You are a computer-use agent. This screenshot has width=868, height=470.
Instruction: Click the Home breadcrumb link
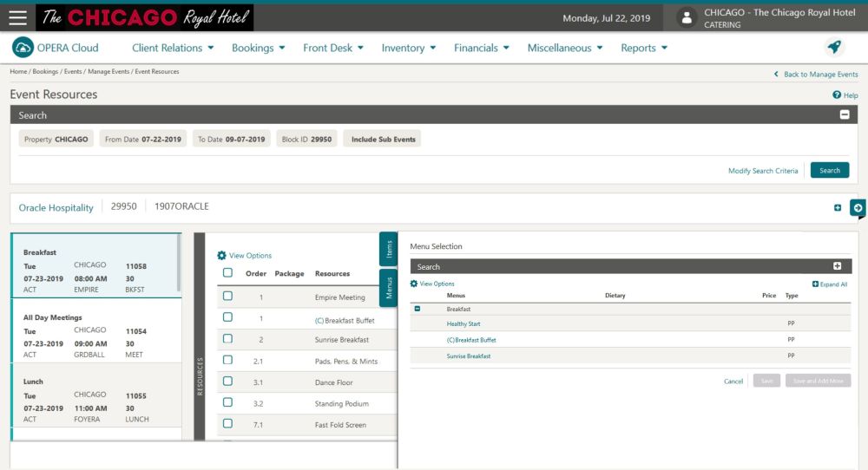18,71
